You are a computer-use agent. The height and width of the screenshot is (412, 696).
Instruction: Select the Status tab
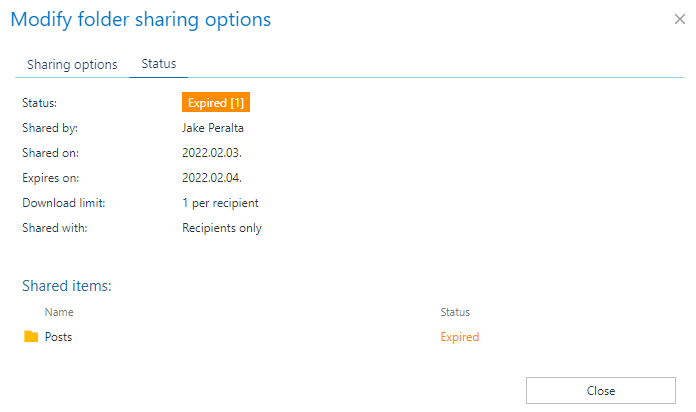point(158,64)
